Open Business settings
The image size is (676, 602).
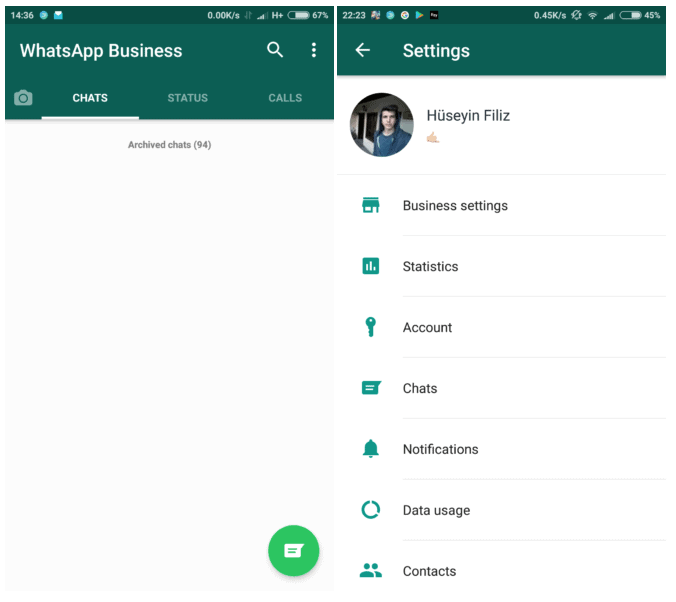[503, 206]
